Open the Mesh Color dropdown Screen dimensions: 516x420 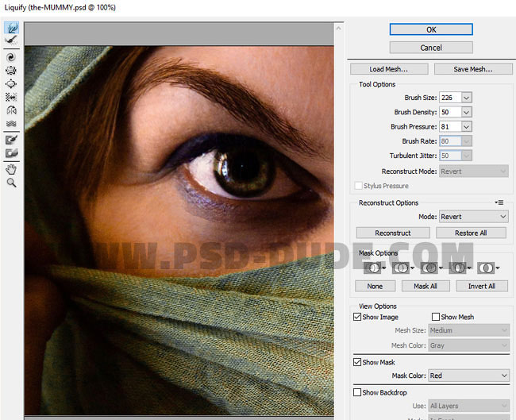tap(468, 345)
